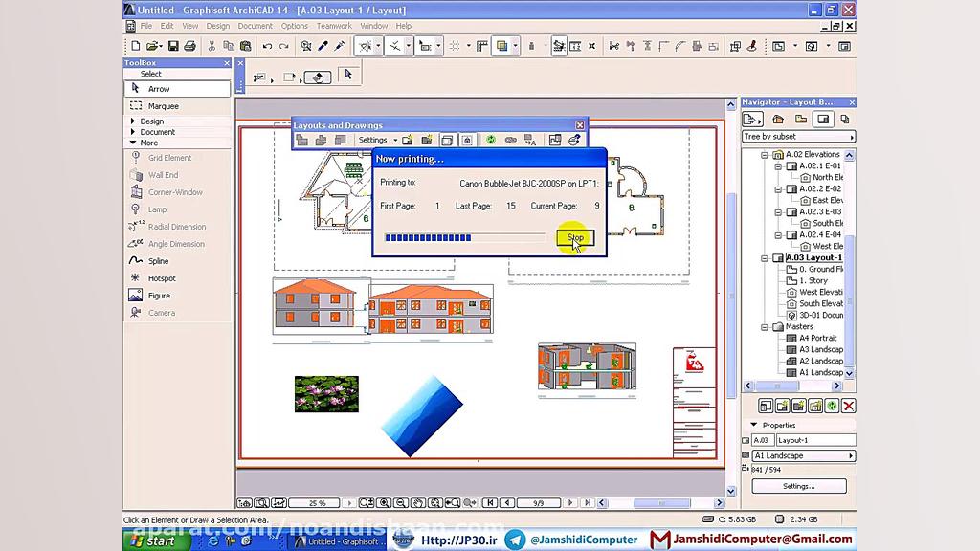Select the Grid Element tool

(x=177, y=158)
